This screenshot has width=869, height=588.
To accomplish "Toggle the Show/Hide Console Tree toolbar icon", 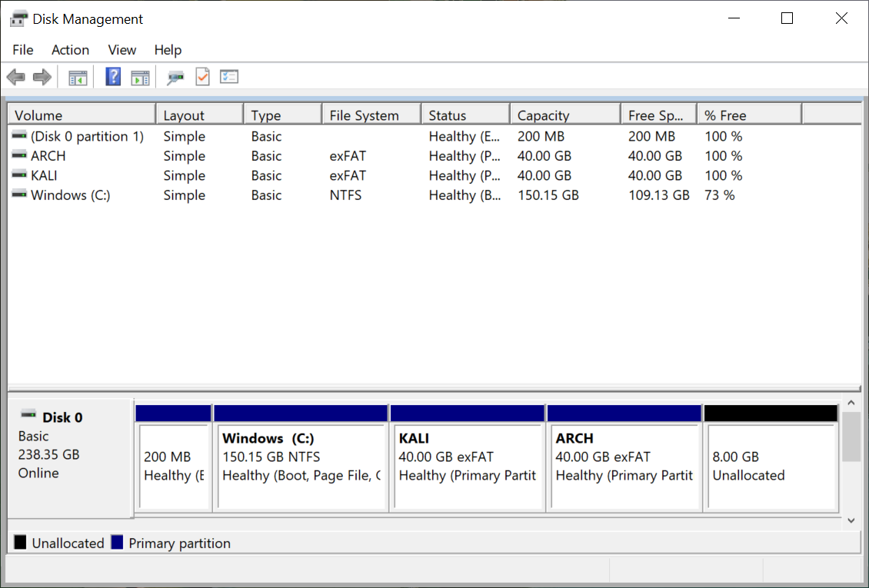I will click(78, 78).
